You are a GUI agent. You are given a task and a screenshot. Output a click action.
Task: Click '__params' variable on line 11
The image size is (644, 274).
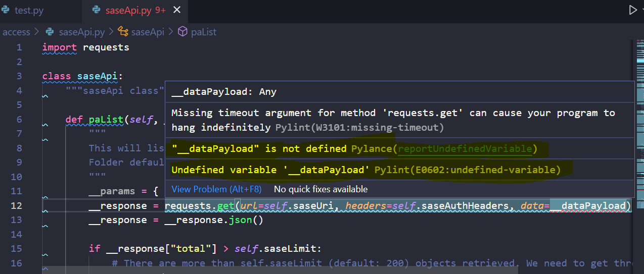(112, 191)
